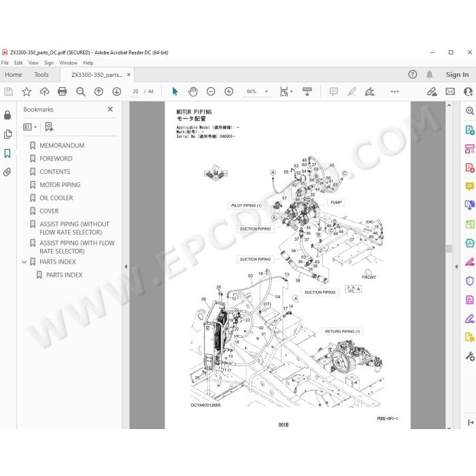Open the notifications bell
Image resolution: width=476 pixels, height=476 pixels.
[x=429, y=74]
